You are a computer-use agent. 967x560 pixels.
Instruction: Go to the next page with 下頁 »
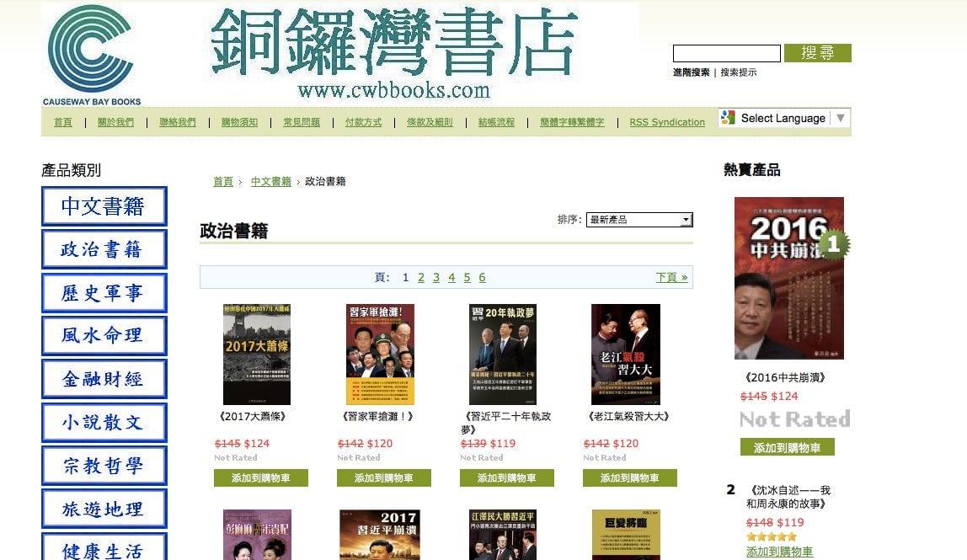tap(671, 278)
